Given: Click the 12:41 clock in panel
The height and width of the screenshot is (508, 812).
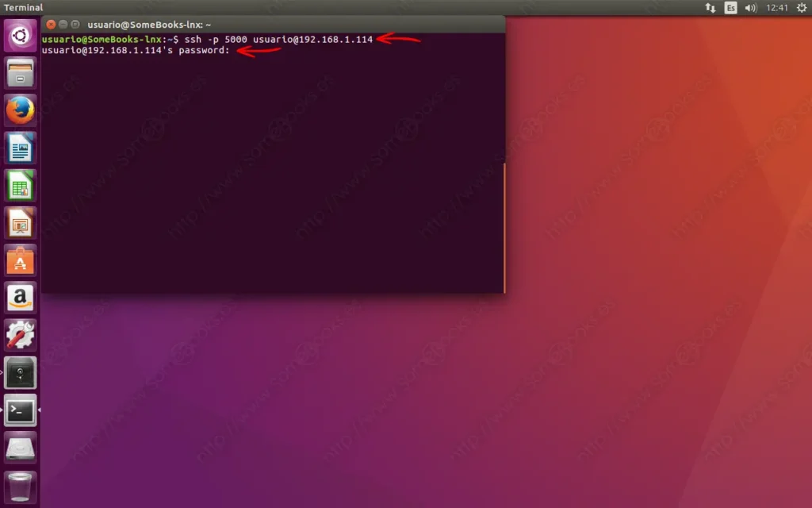Looking at the screenshot, I should pos(777,8).
